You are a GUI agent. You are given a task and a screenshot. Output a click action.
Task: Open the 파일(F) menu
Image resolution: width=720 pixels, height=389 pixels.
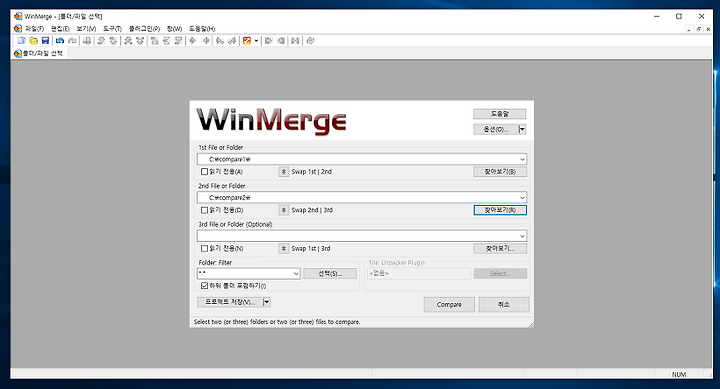(x=34, y=28)
